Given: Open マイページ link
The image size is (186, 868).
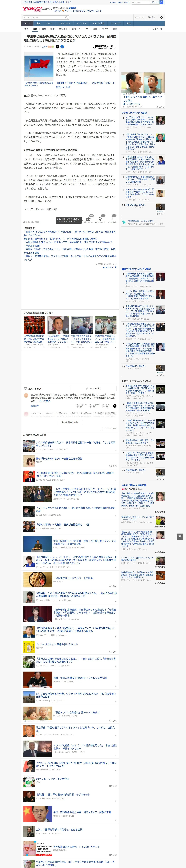Looking at the screenshot, I should [x=139, y=17].
